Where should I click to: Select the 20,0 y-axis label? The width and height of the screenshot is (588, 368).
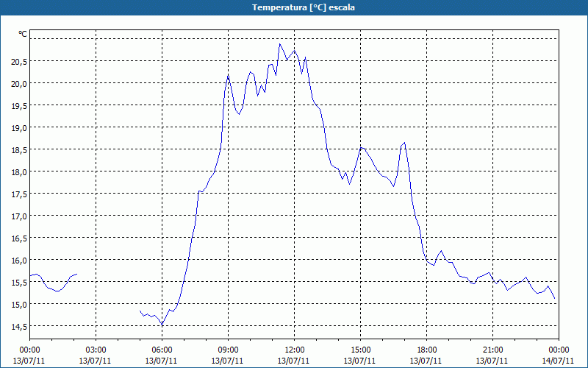click(19, 84)
